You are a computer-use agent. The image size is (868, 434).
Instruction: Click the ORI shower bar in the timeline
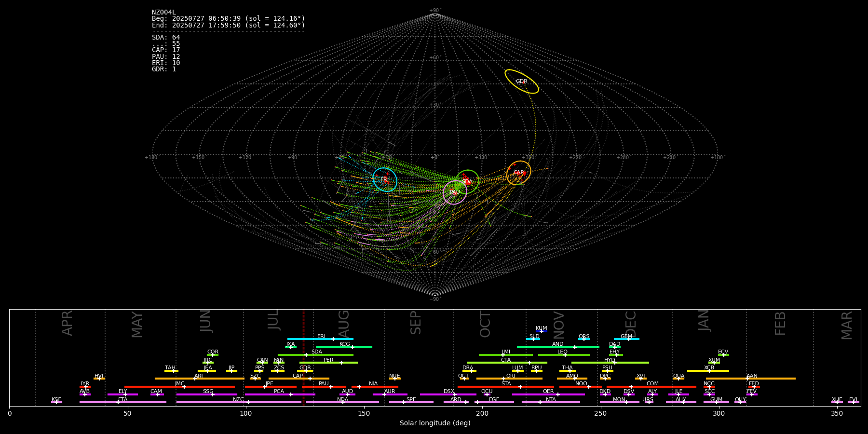pyautogui.click(x=509, y=379)
